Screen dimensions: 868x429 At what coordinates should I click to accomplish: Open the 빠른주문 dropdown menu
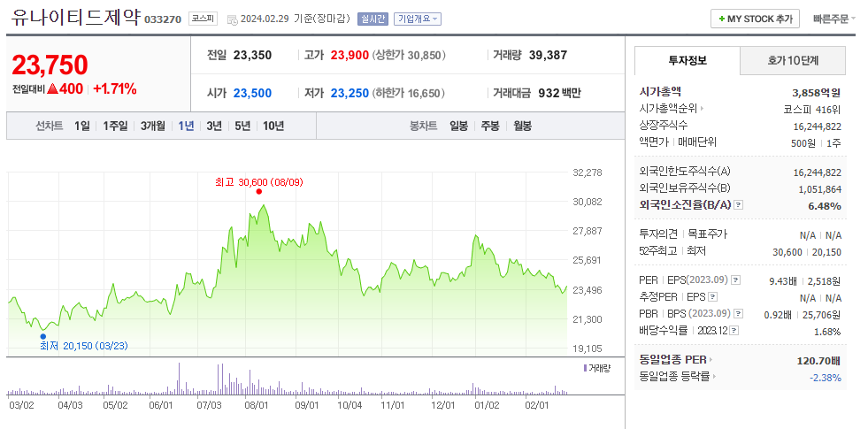[834, 19]
